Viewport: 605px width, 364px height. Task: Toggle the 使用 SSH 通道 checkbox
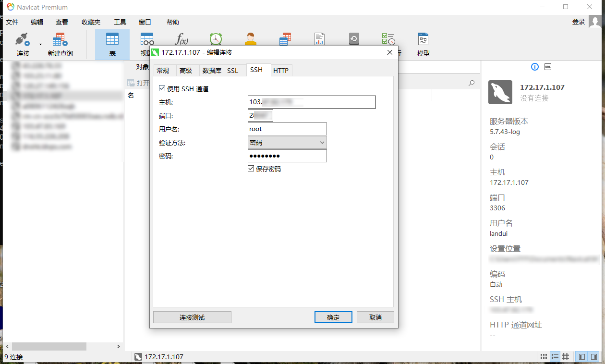pos(162,88)
